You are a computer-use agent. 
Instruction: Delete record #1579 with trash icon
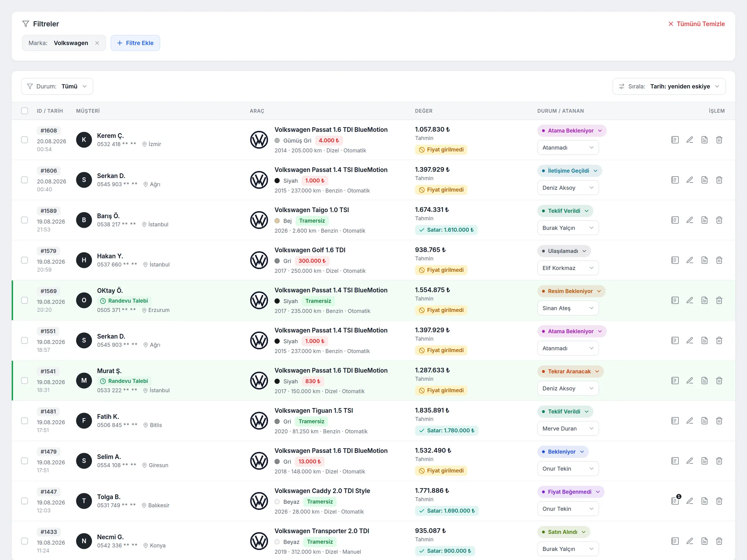point(719,260)
